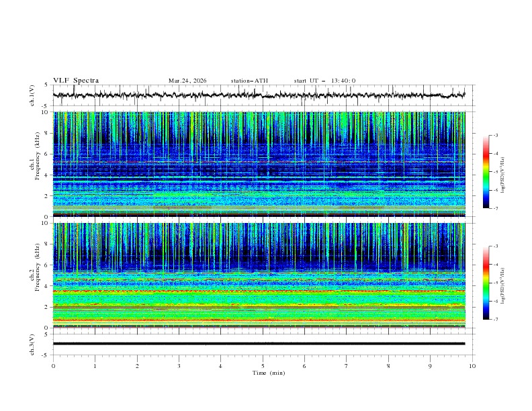Image resolution: width=532 pixels, height=411 pixels.
Task: Click the ch.2 frequency tick "2"
Action: (48, 307)
